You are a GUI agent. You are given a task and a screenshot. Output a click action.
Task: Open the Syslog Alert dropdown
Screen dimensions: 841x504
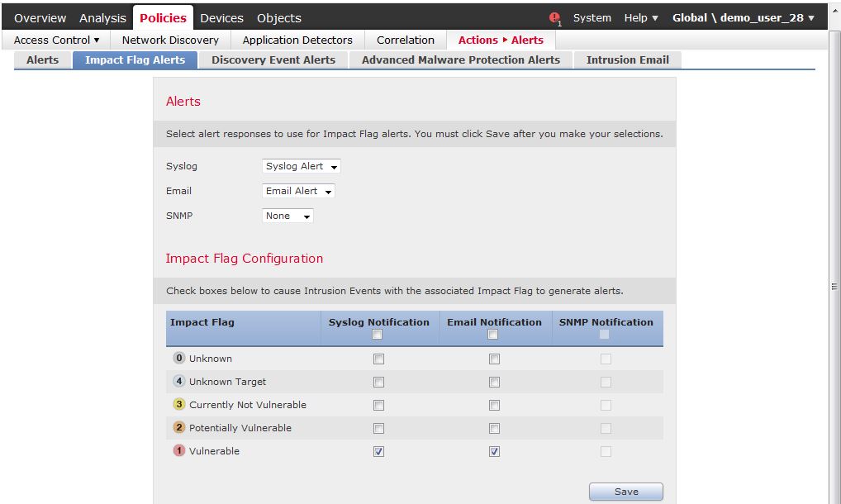301,166
